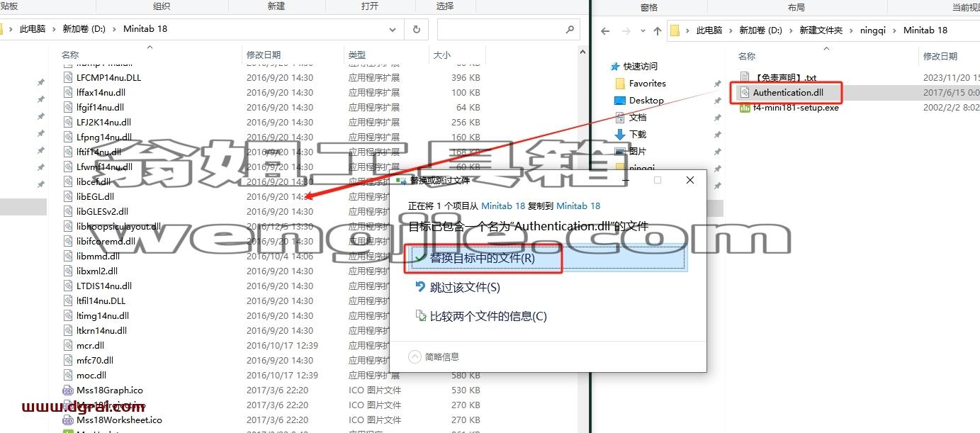Click Mss18Worksheet.ico file icon
The image size is (980, 433).
68,420
